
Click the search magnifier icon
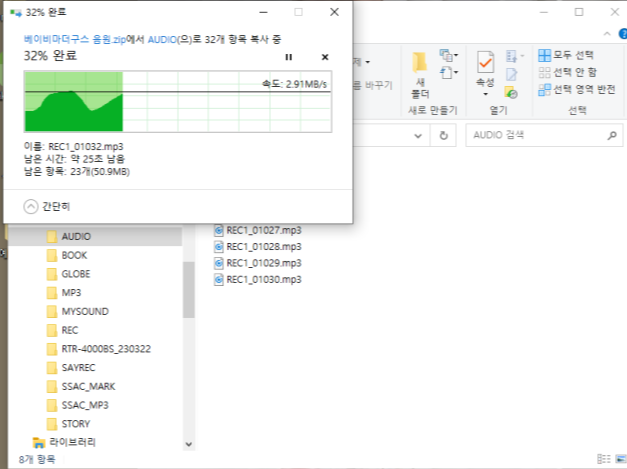tap(612, 136)
